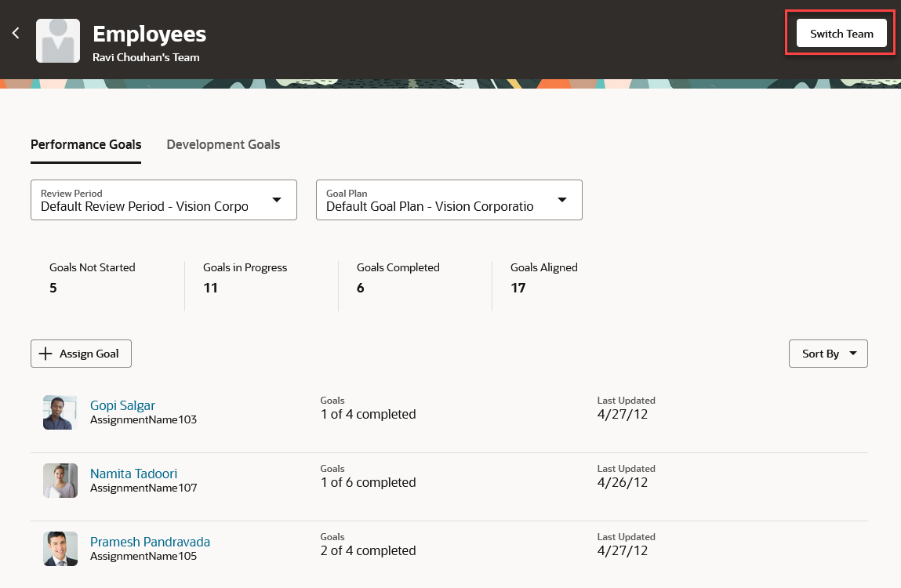Click the AssignmentName105 text
The width and height of the screenshot is (901, 588).
coord(144,557)
